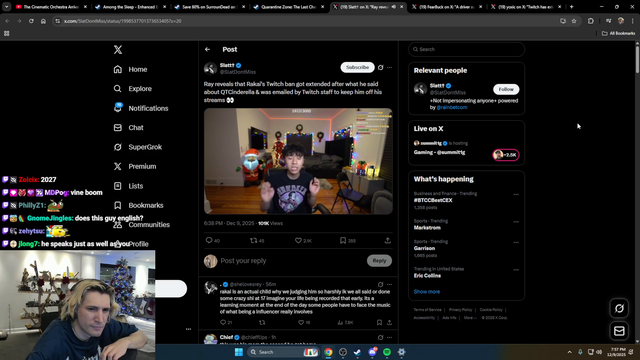Open the three-dot menu on Chief's reply

(x=389, y=338)
